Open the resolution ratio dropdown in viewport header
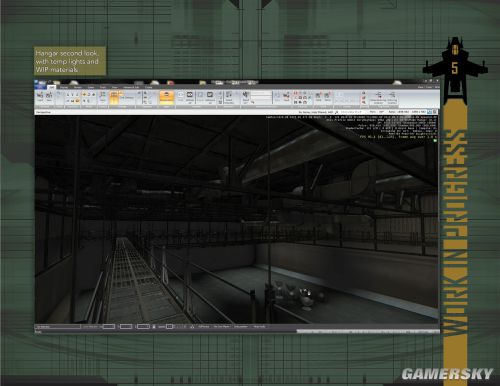This screenshot has width=500, height=386. click(403, 112)
